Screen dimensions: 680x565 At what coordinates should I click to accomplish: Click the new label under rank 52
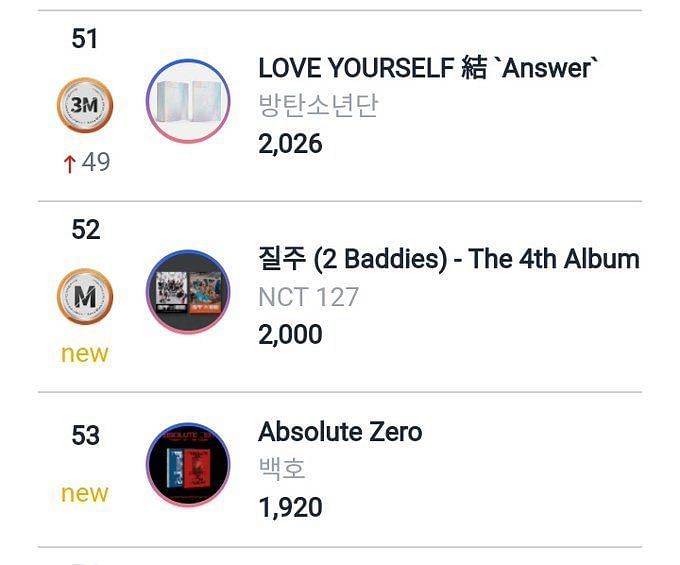coord(85,354)
